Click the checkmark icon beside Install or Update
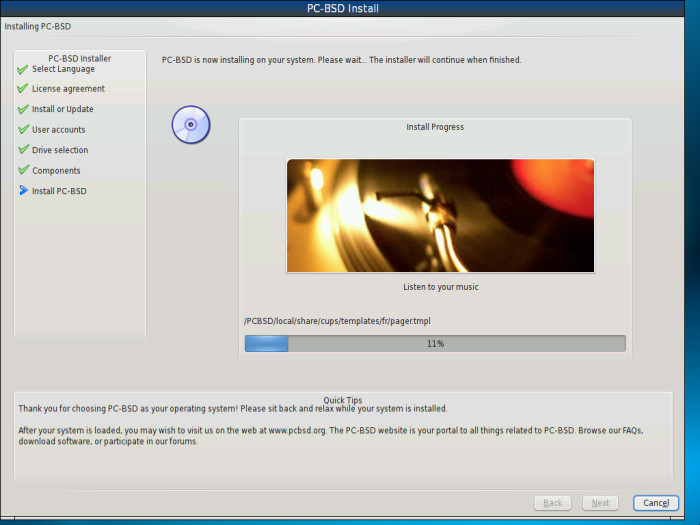This screenshot has height=525, width=700. click(x=23, y=109)
